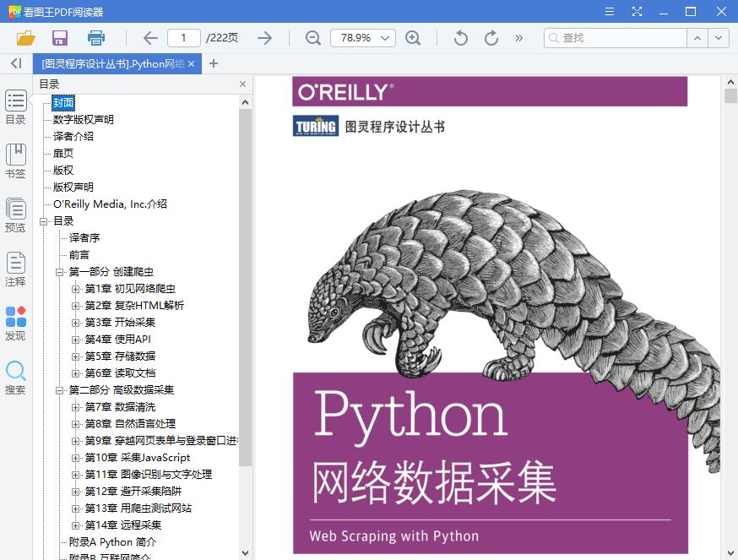Collapse the 目录 tree node
The image size is (738, 560).
tap(44, 221)
